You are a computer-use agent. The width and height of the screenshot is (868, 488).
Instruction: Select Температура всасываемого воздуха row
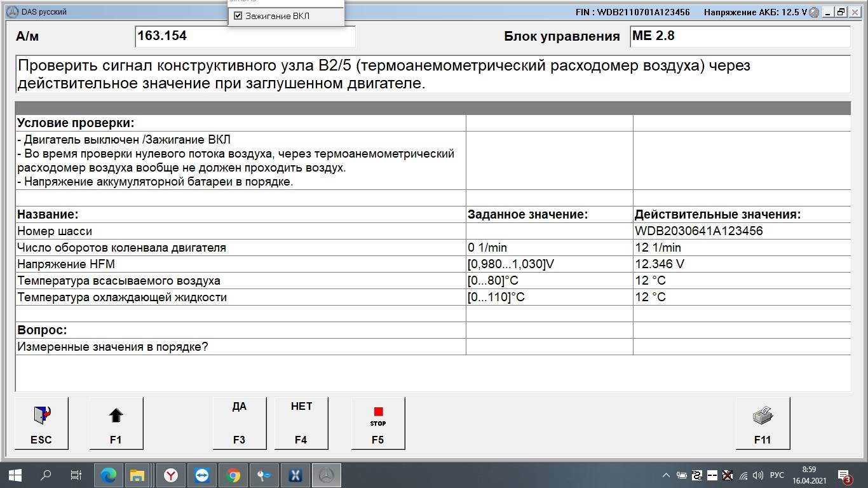pyautogui.click(x=119, y=281)
